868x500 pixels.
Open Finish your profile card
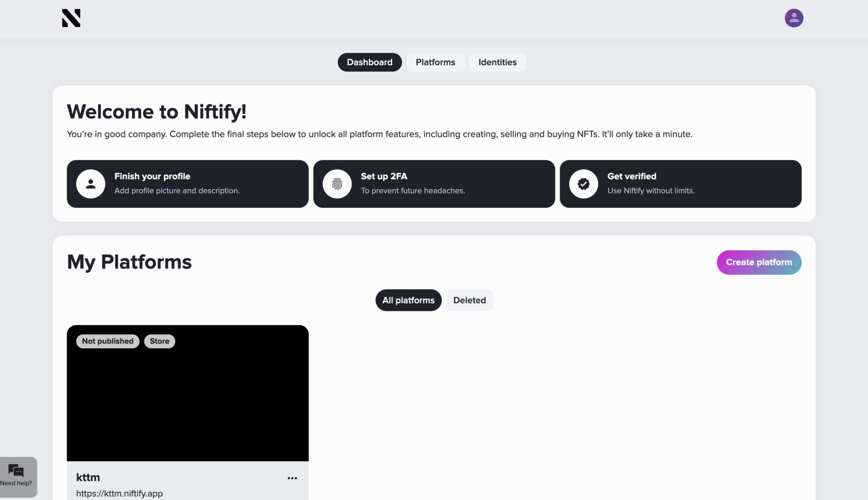(x=188, y=184)
